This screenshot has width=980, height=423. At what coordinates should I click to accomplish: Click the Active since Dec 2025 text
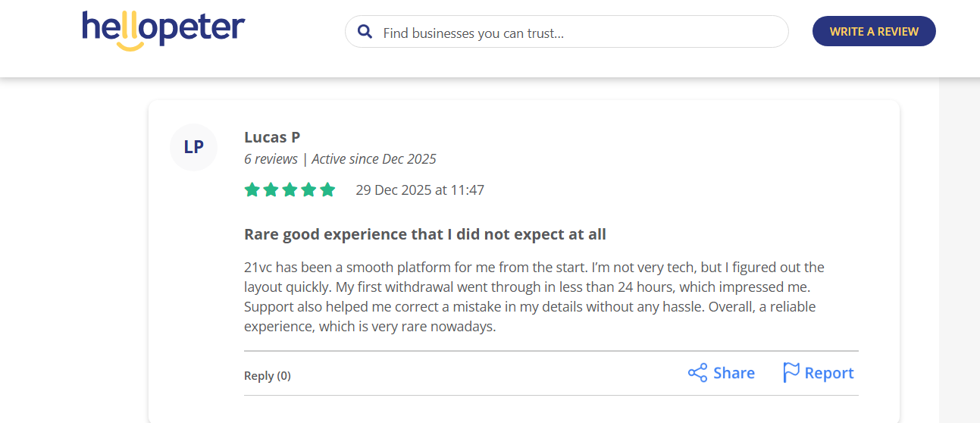coord(374,159)
